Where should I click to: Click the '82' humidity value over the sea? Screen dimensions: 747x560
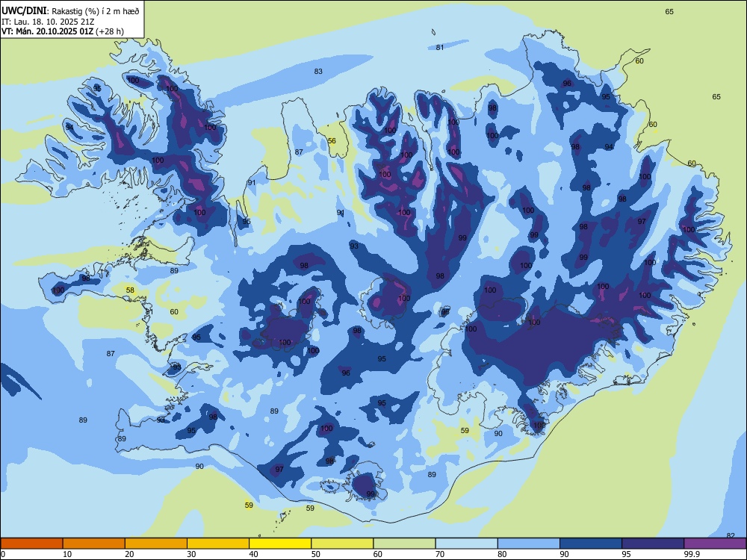pyautogui.click(x=731, y=535)
